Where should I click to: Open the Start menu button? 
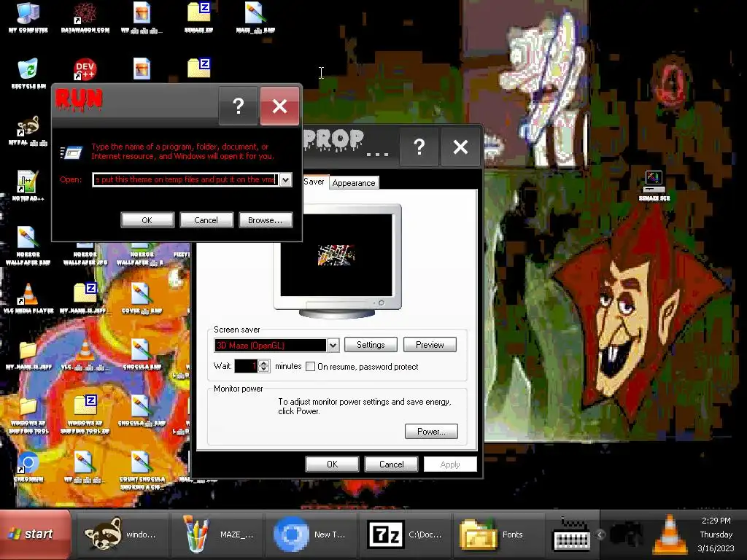[35, 534]
